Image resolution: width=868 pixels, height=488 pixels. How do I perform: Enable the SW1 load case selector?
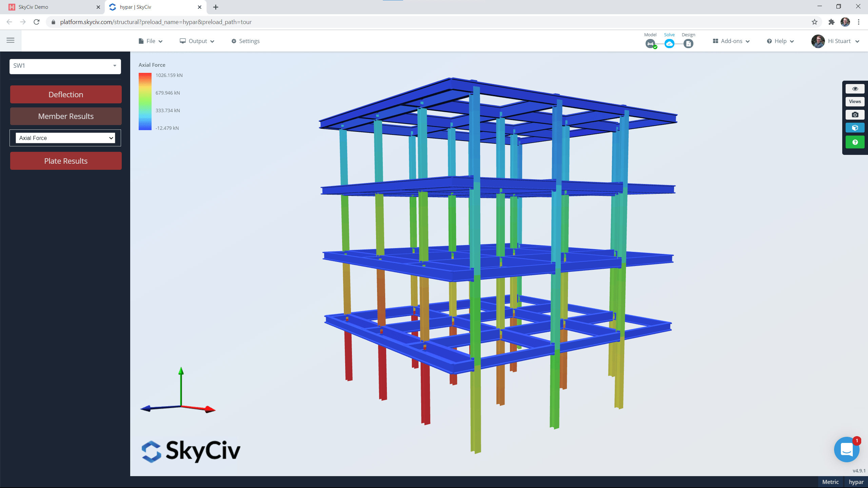click(x=65, y=65)
